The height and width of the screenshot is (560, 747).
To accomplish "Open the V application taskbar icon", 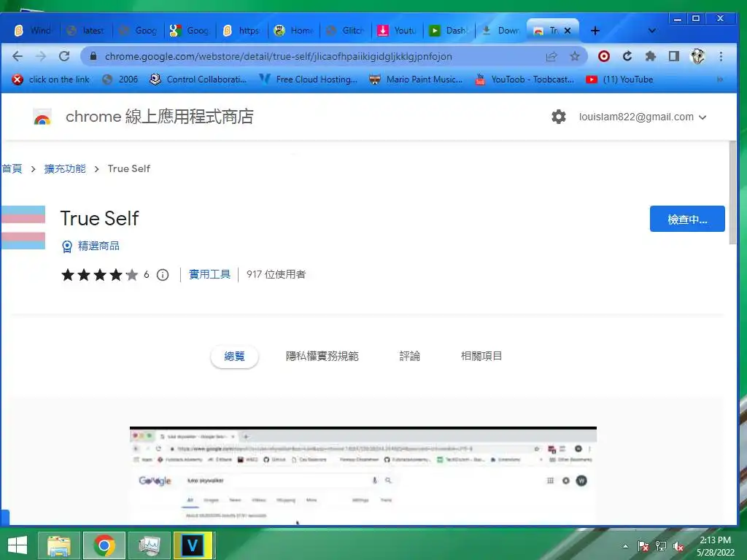I will pyautogui.click(x=193, y=545).
